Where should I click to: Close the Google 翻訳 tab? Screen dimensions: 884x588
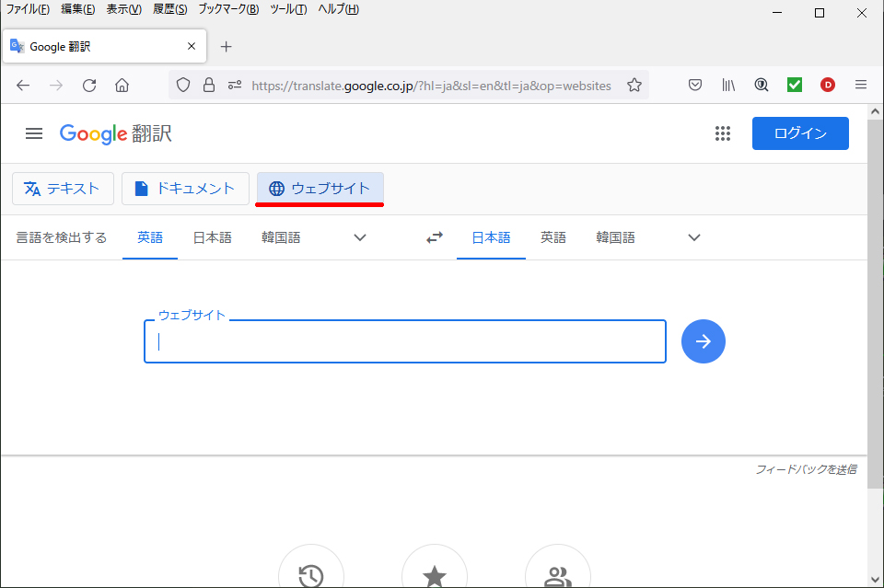pyautogui.click(x=192, y=46)
